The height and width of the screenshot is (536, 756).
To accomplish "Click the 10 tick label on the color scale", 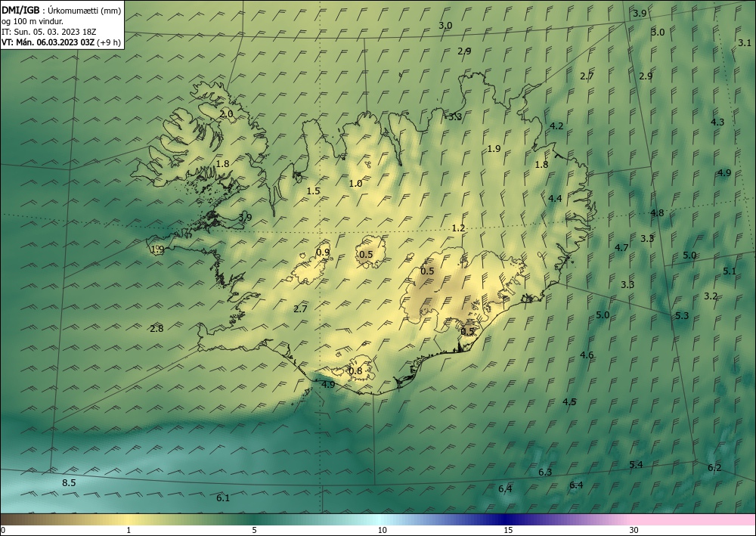I will pyautogui.click(x=382, y=530).
